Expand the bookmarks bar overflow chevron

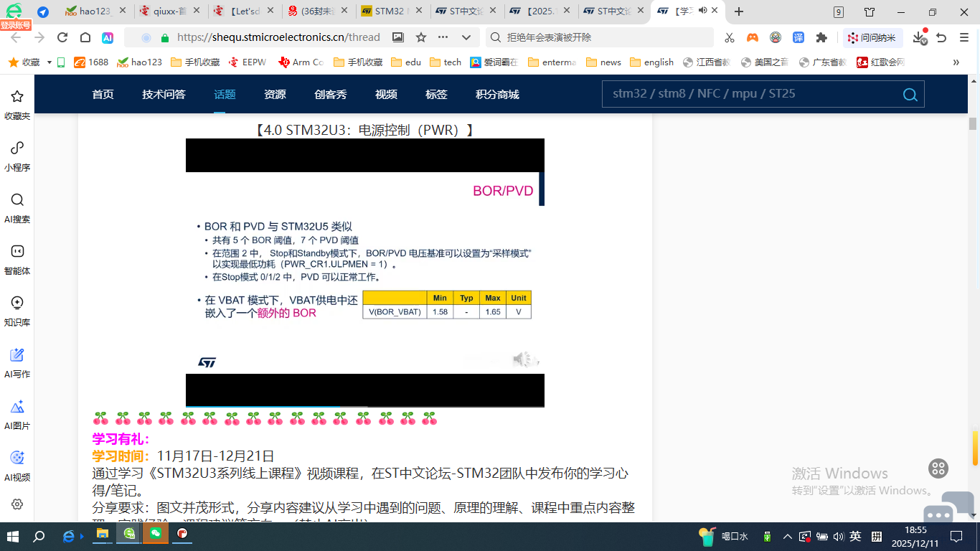click(x=956, y=62)
